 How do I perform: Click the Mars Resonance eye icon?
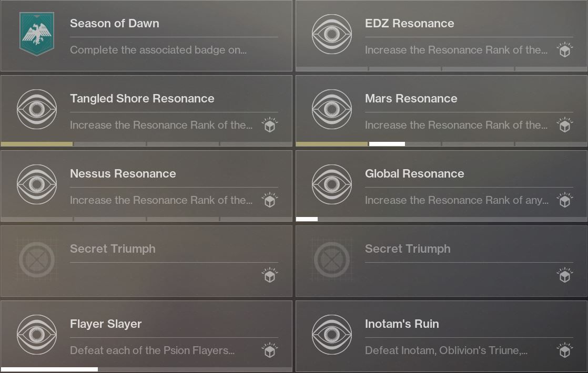332,109
